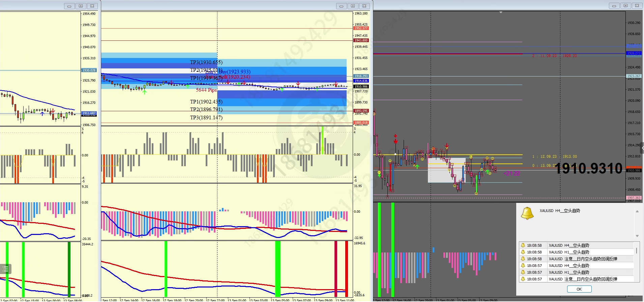644x302 pixels.
Task: Minimize the dark right chart window
Action: [614, 6]
